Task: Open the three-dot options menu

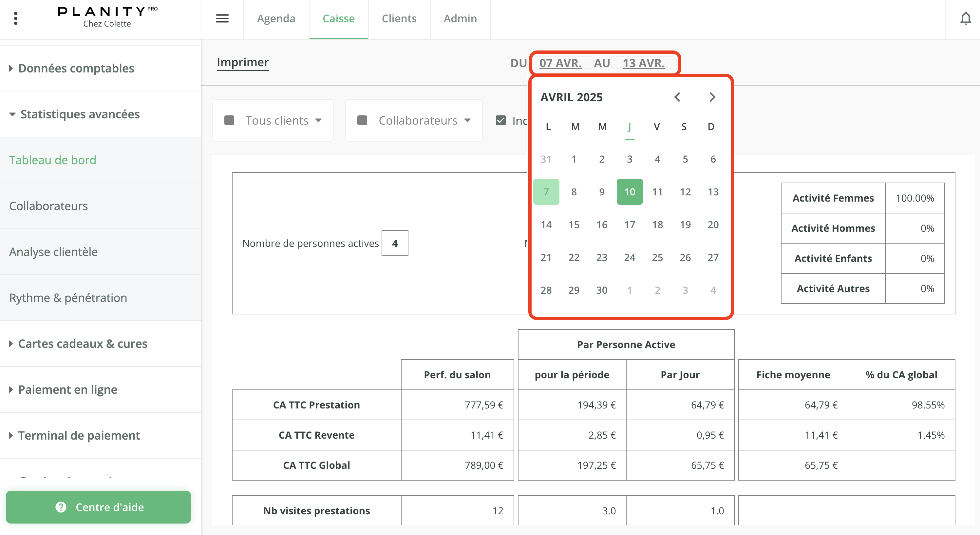Action: pos(16,18)
